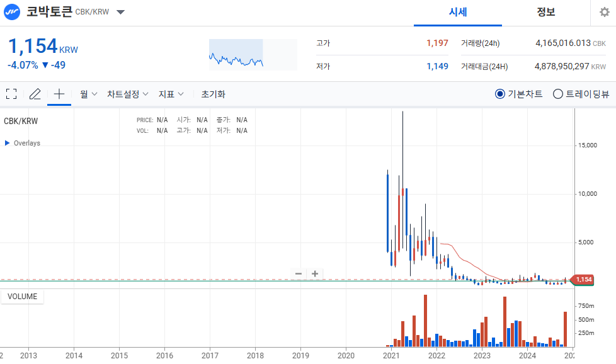616x364 pixels.
Task: Click the 10,000 price axis label
Action: [587, 193]
